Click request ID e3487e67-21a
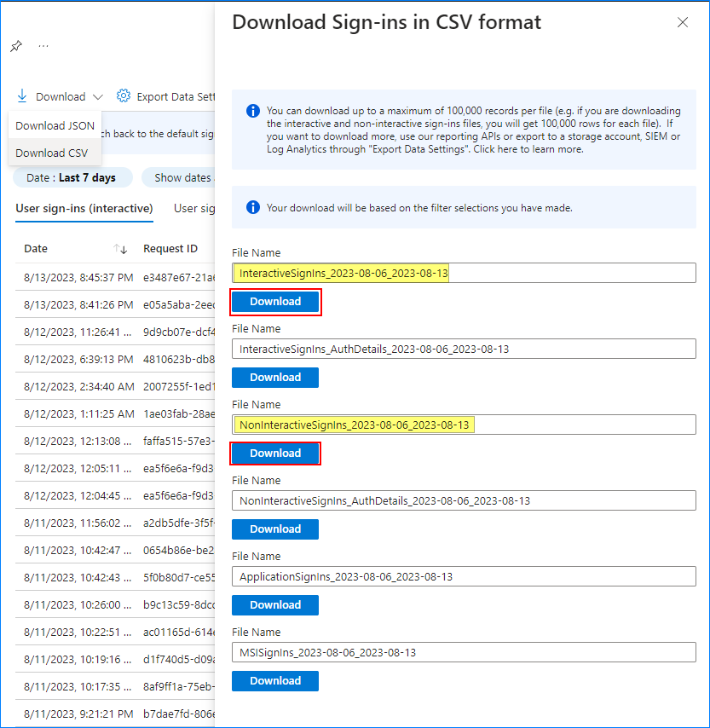This screenshot has width=710, height=728. tap(179, 278)
